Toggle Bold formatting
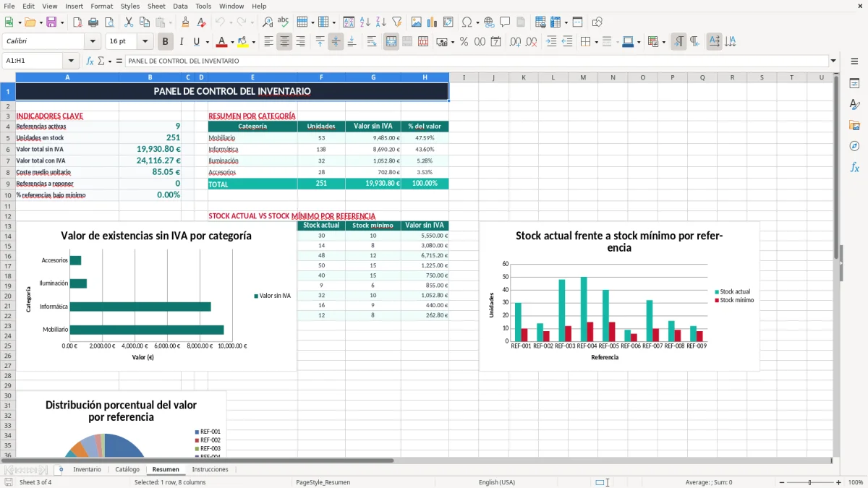 166,42
